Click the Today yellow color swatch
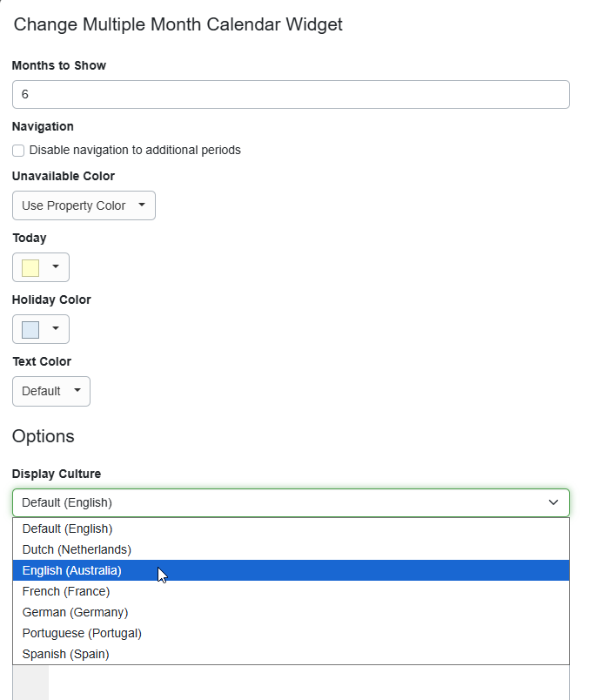 (30, 268)
